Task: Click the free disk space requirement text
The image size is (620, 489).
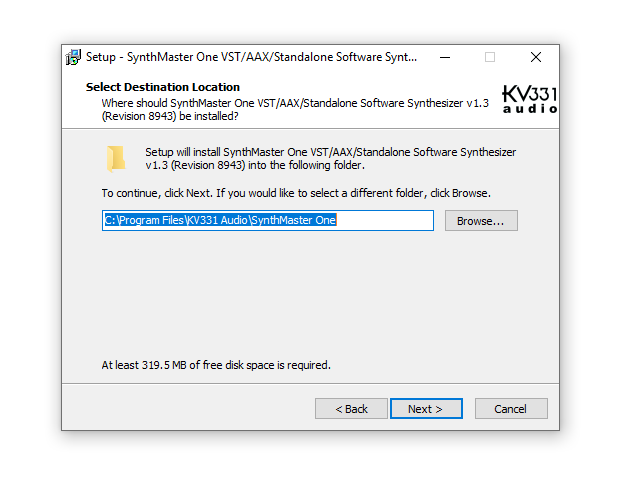Action: (x=216, y=365)
